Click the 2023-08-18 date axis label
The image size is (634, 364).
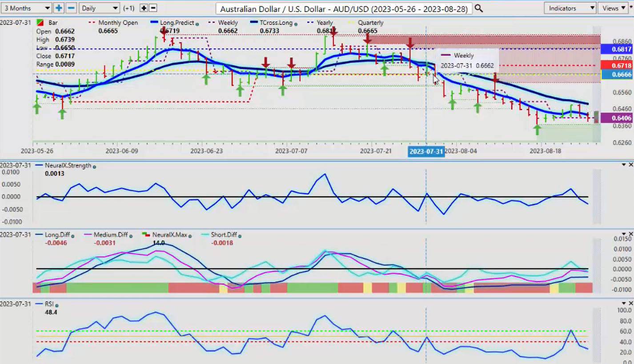[545, 151]
